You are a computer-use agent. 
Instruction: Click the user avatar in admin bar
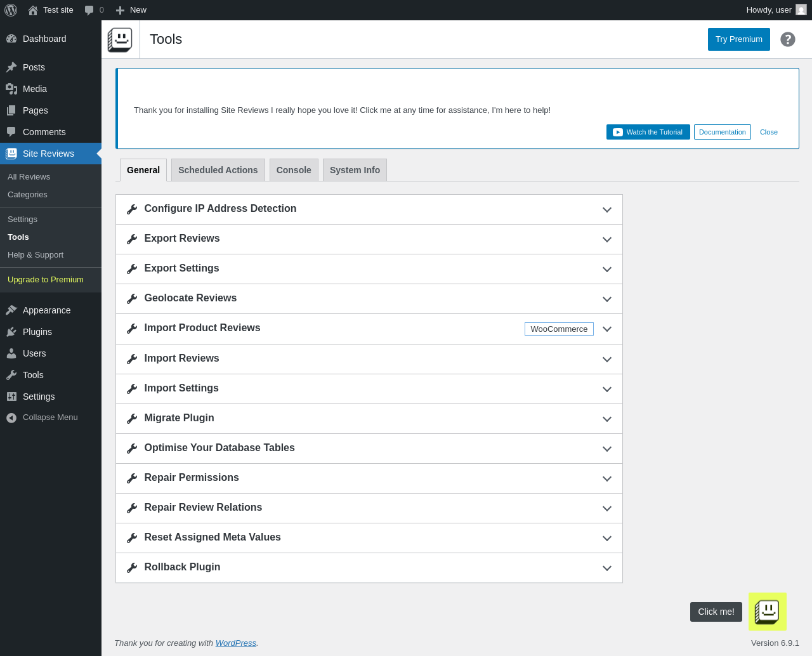click(x=801, y=10)
